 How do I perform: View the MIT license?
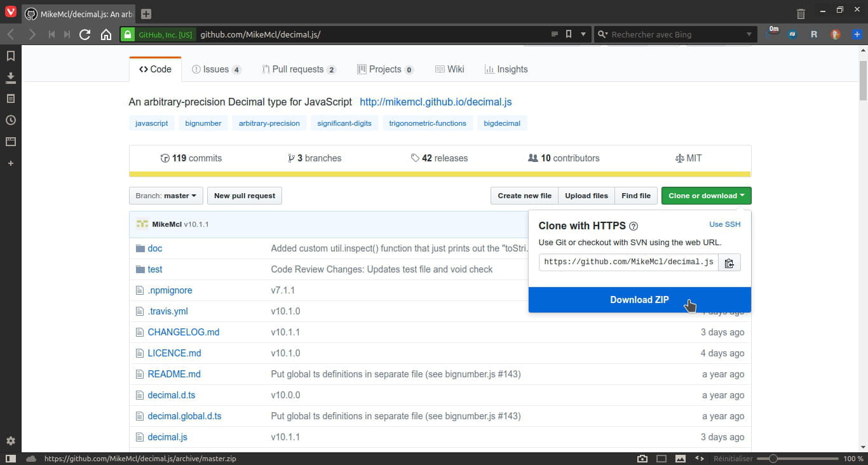[688, 158]
